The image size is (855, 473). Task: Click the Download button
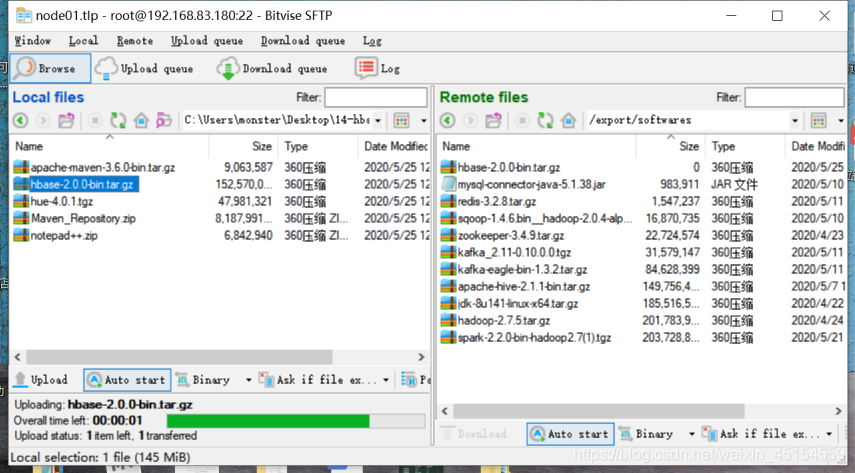(x=474, y=434)
